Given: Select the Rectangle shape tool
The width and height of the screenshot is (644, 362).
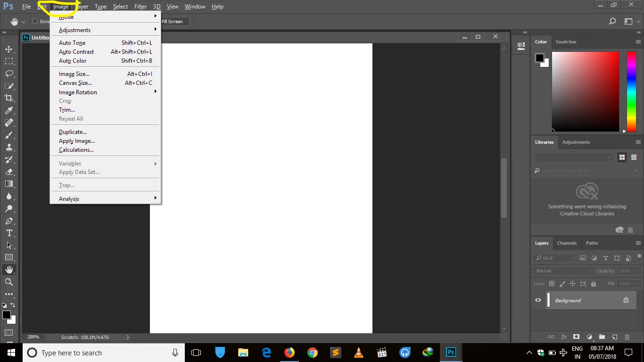Looking at the screenshot, I should [x=9, y=257].
